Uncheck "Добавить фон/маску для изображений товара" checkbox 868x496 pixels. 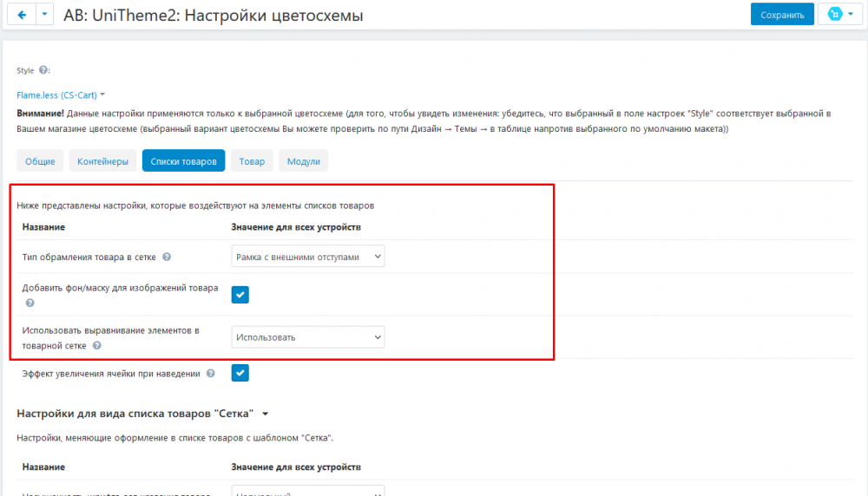[x=240, y=295]
